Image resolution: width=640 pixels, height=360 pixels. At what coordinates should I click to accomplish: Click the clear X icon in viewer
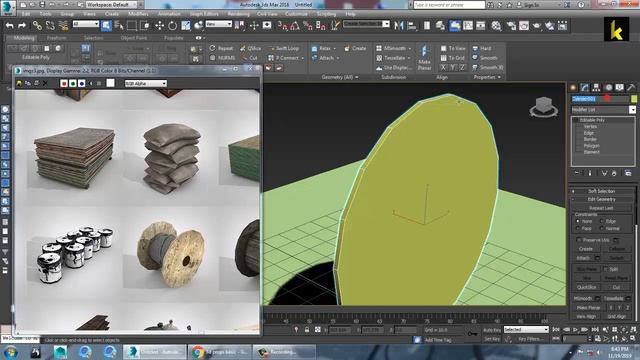pyautogui.click(x=45, y=83)
